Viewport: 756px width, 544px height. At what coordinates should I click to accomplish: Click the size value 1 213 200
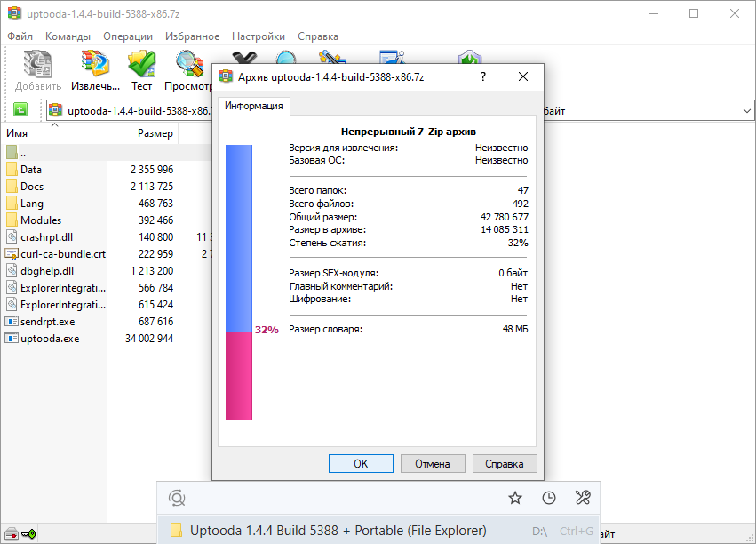point(152,271)
